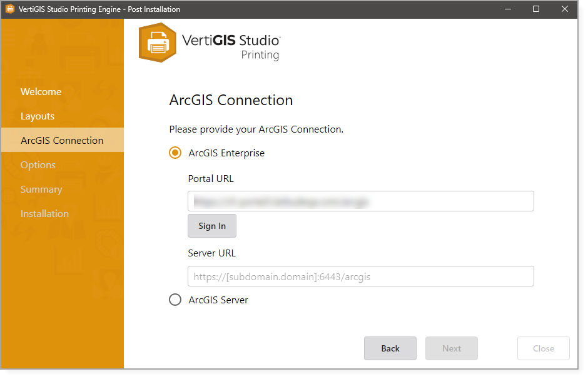Click into the Server URL field
The image size is (588, 379).
360,276
